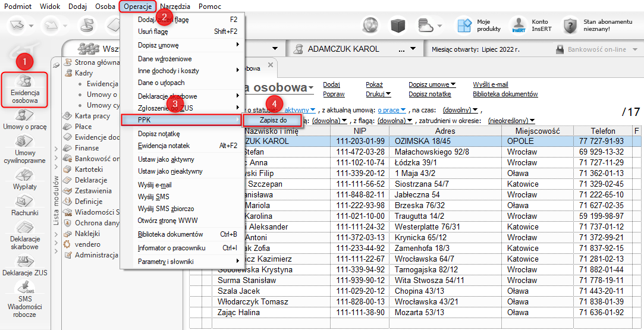
Task: Open Moje produkty toolbar icon
Action: (x=464, y=25)
